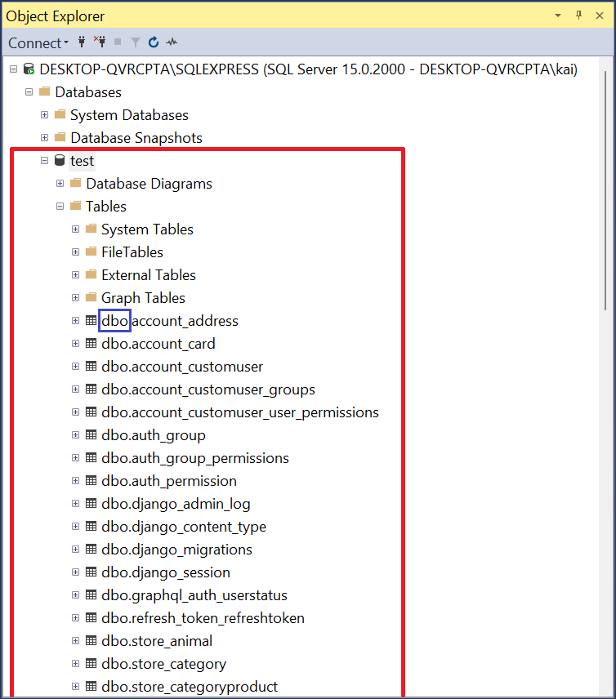The image size is (616, 699).
Task: Select dbo.account_card table label
Action: coord(158,344)
